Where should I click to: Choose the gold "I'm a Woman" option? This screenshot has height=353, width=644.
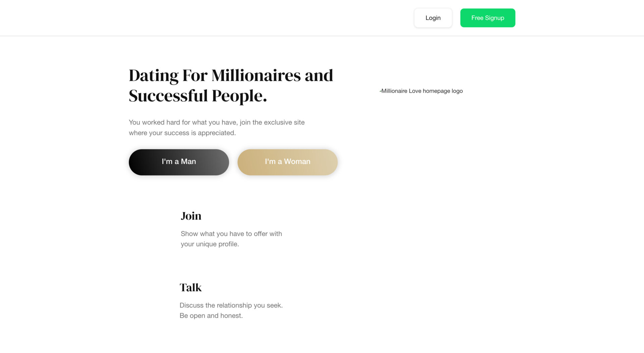[x=287, y=162]
